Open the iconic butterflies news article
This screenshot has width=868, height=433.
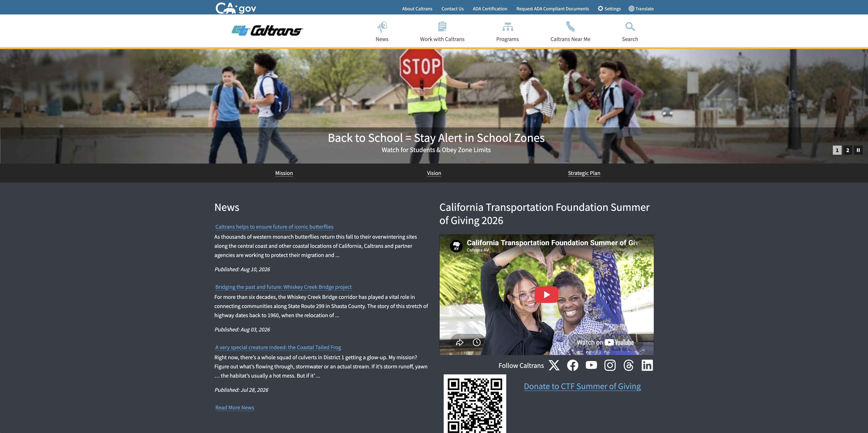click(x=274, y=227)
